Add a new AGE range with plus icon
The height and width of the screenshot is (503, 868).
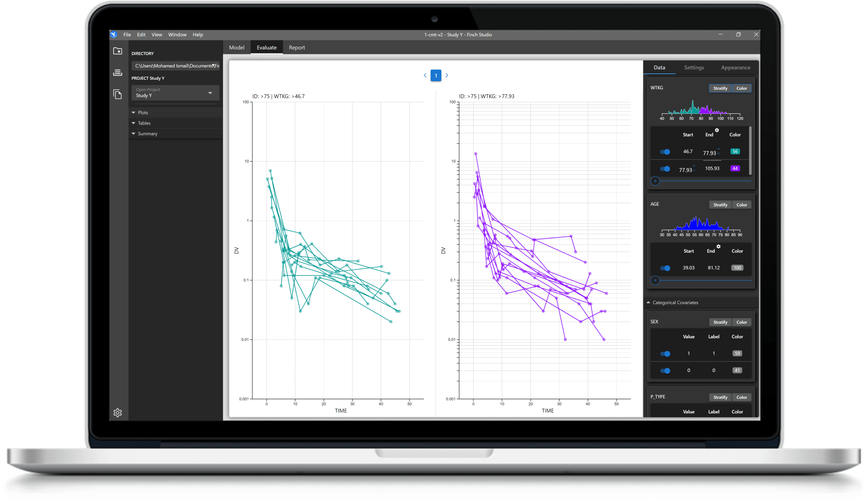click(x=655, y=280)
